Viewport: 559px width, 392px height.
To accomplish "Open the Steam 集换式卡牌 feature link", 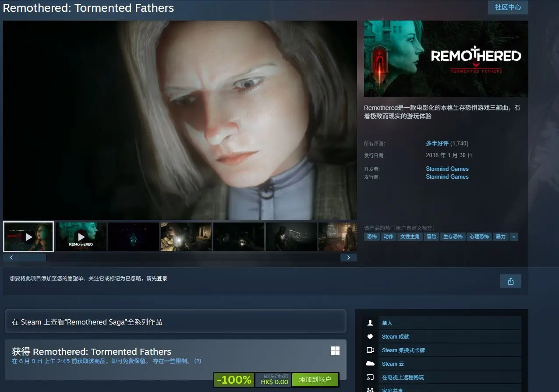I will [403, 350].
